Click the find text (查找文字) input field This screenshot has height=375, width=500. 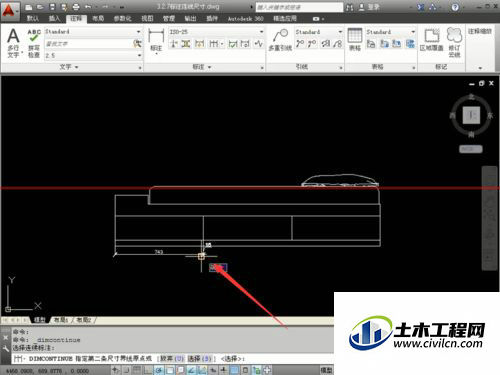click(x=89, y=44)
